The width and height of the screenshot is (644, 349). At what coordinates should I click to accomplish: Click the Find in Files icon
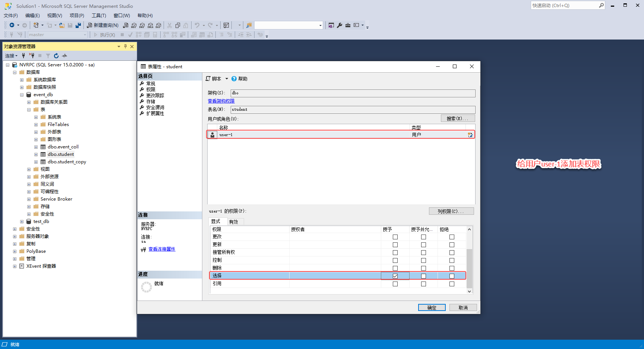point(249,25)
